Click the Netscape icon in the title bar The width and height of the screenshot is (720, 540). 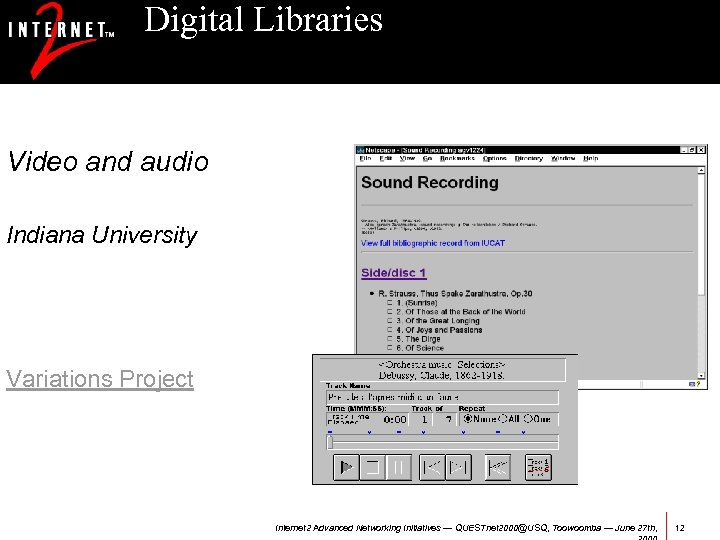tap(361, 150)
